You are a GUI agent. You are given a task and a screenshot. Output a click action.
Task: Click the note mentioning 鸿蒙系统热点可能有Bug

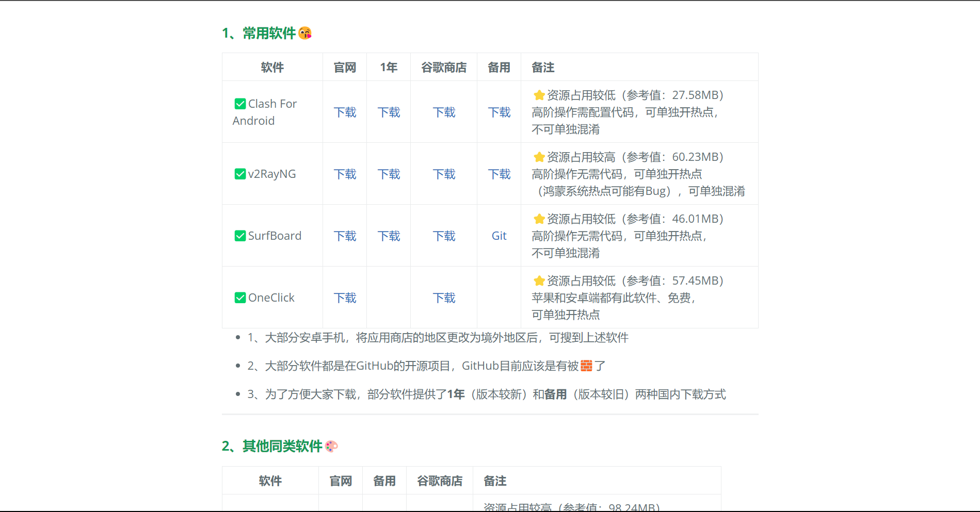639,174
